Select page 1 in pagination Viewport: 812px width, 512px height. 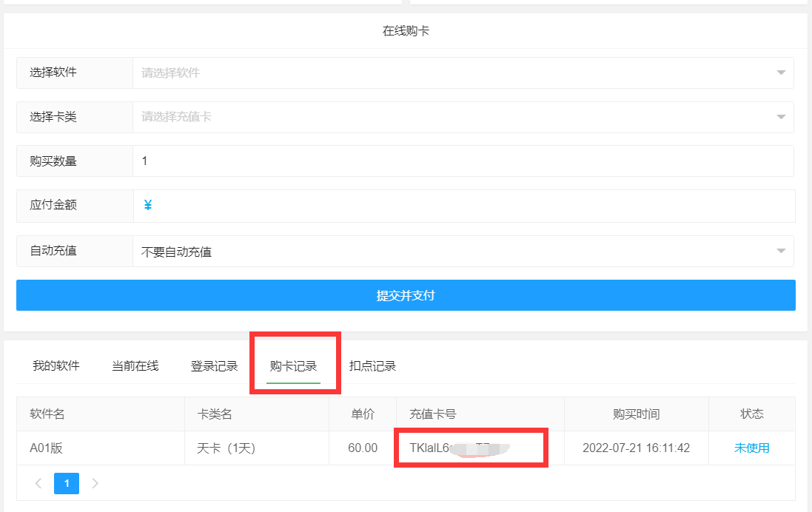click(67, 484)
